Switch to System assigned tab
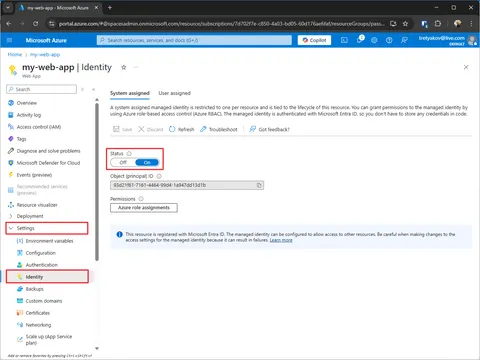Viewport: 480px width, 360px height. [130, 93]
